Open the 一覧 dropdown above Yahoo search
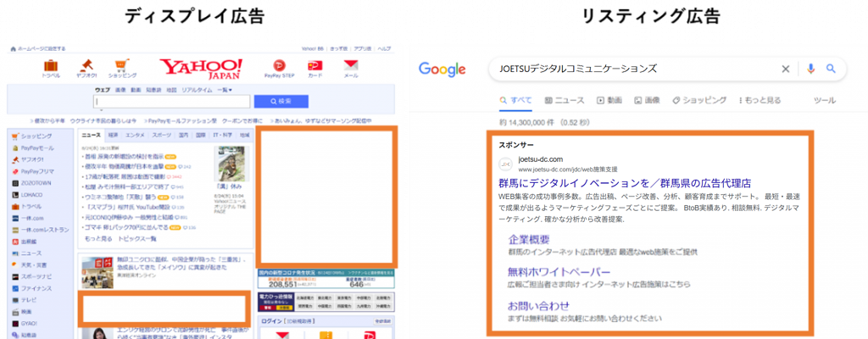Viewport: 868px width, 339px height. pos(224,90)
